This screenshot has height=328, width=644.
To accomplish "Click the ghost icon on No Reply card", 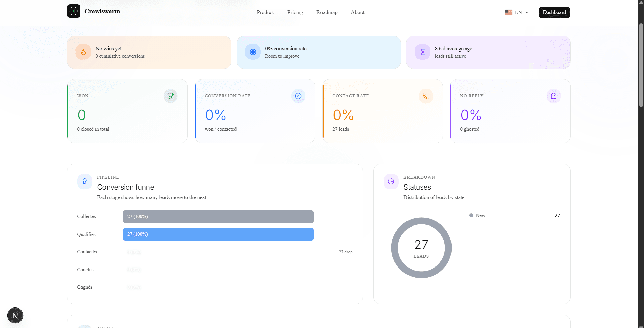I will [554, 96].
